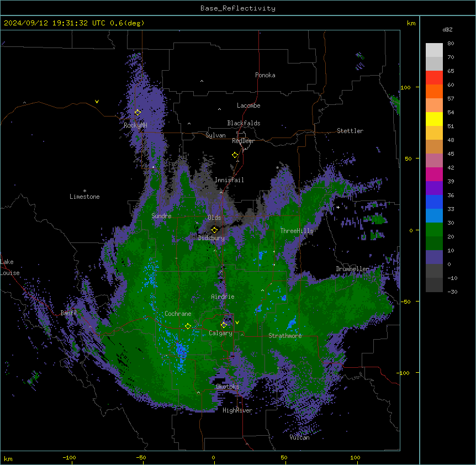Click the light gray swatch between 80 and 70
476x465 pixels.
tap(434, 50)
